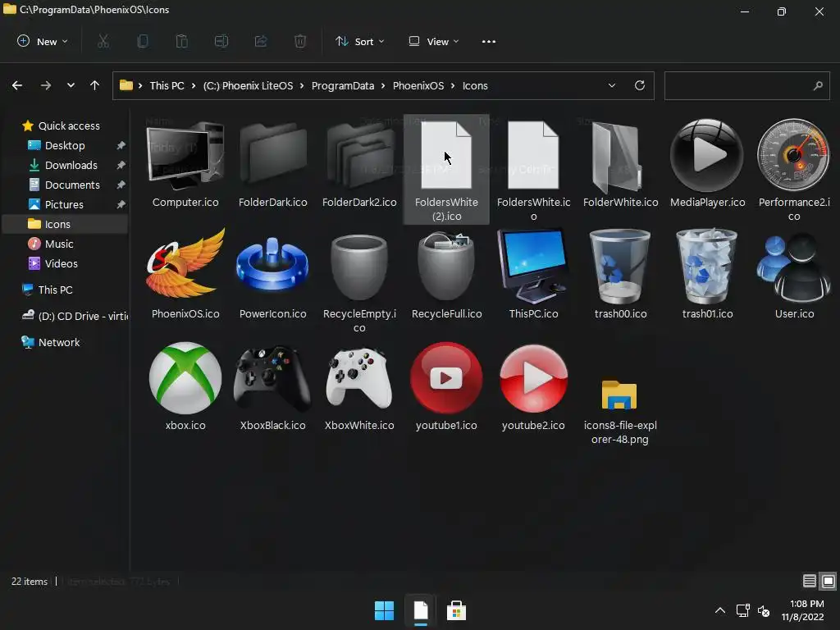Screen dimensions: 840x630
Task: Open Network in the sidebar
Action: tap(64, 342)
